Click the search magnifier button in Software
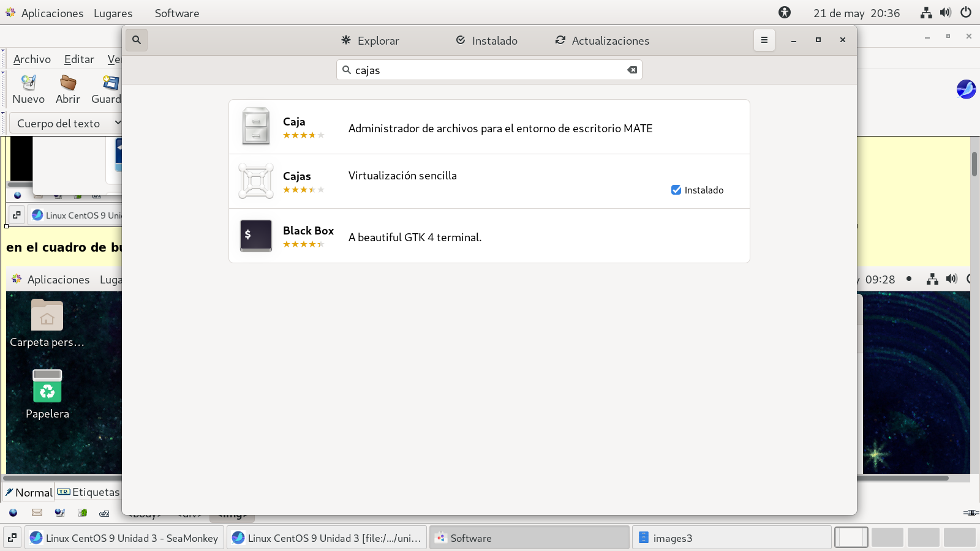This screenshot has height=551, width=980. click(x=137, y=40)
